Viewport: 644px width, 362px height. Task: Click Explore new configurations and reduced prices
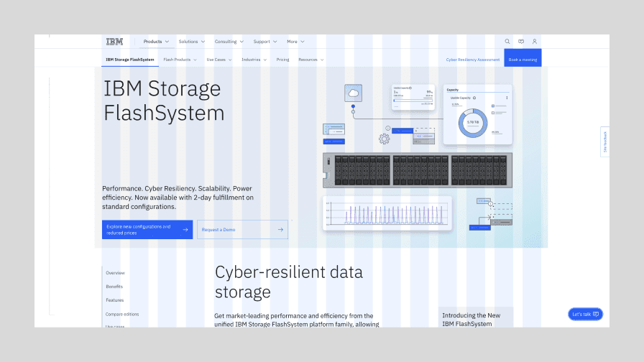[x=147, y=230]
